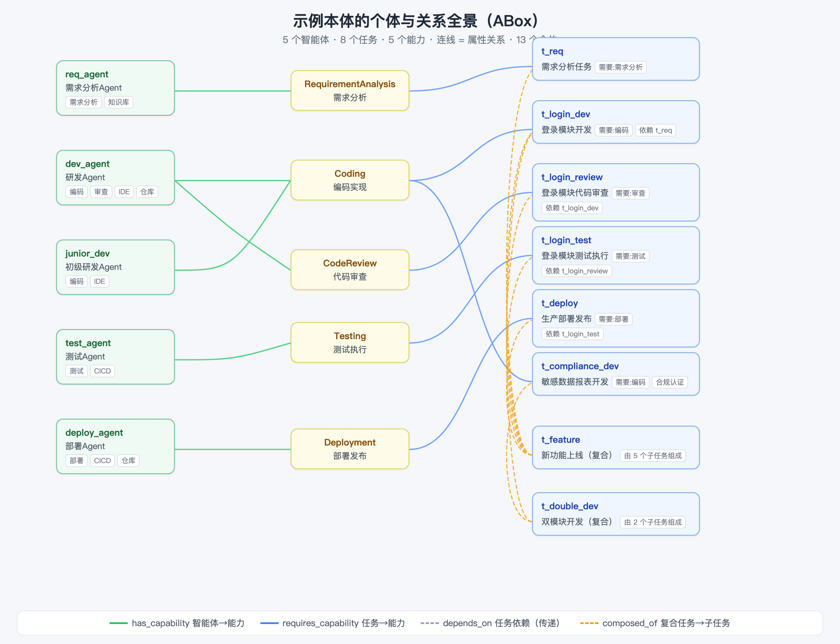Click the 由 2 个子任务组成 tag
Screen dimensions: 840x644
coord(653,522)
